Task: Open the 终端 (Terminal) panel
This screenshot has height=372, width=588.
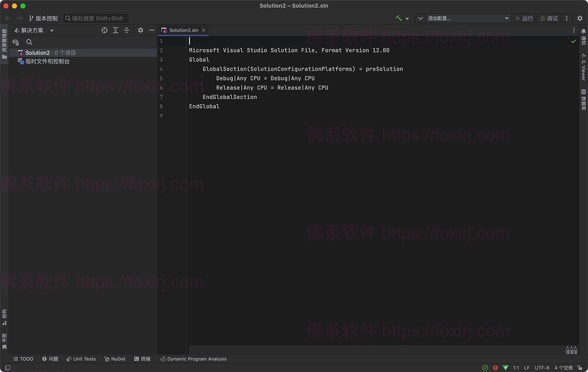Action: [x=142, y=359]
